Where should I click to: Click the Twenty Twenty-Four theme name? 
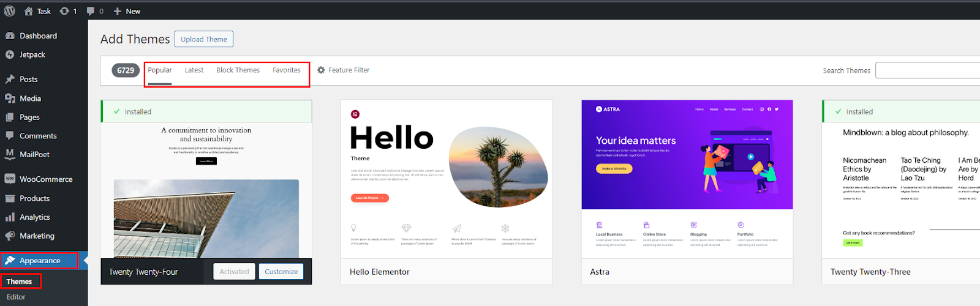[x=143, y=272]
